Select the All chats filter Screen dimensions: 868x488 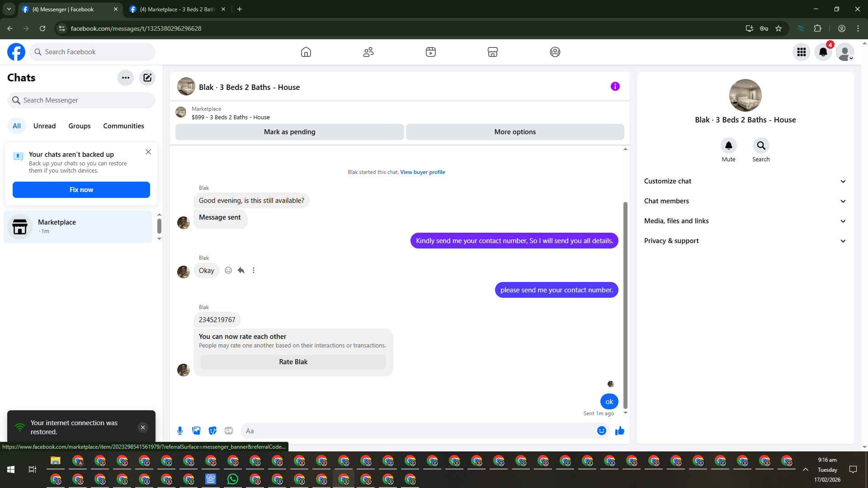(x=17, y=126)
